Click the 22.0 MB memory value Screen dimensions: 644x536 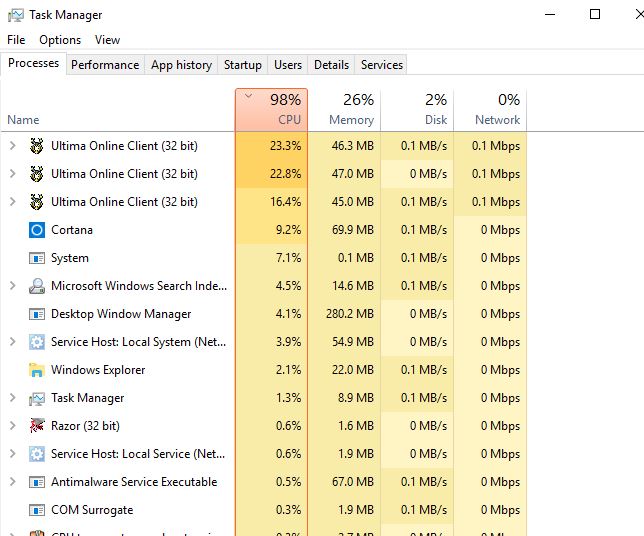tap(353, 370)
